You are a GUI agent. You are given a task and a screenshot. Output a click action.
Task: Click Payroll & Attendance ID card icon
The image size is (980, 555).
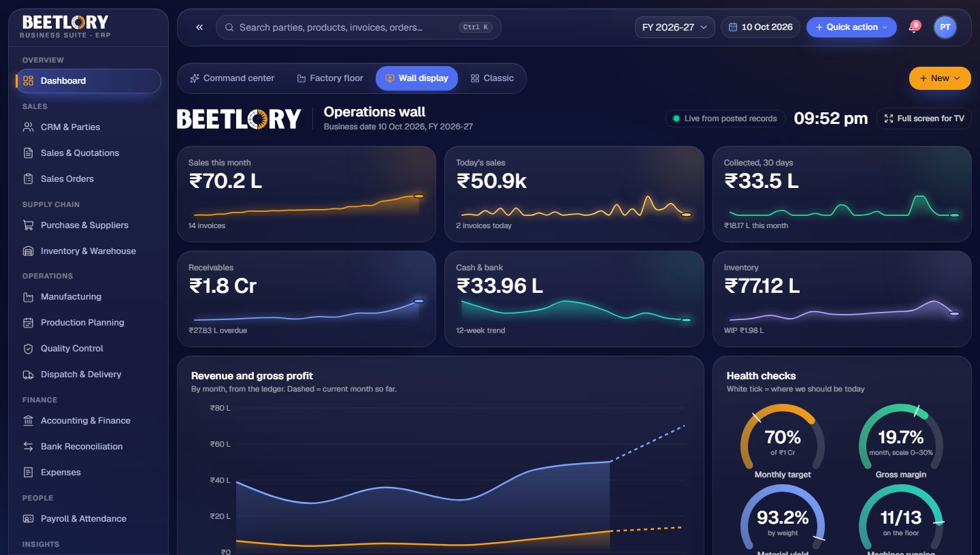[28, 518]
